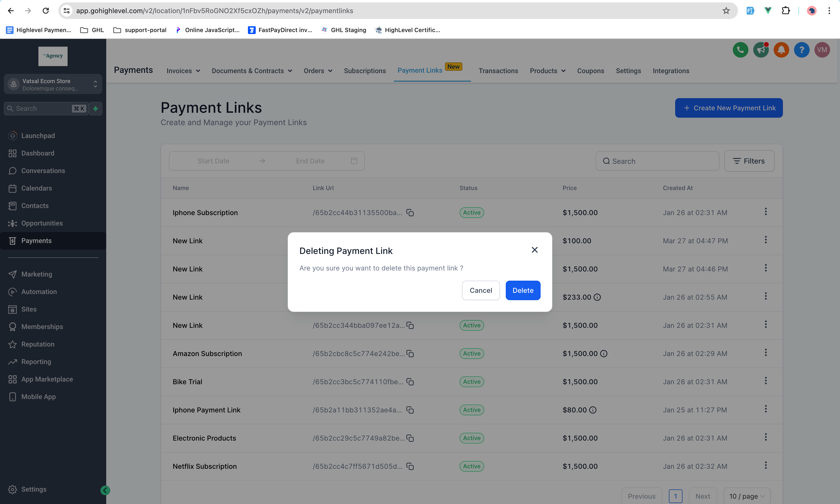Bookmark page with Chrome star icon
Image resolution: width=840 pixels, height=504 pixels.
coord(726,11)
